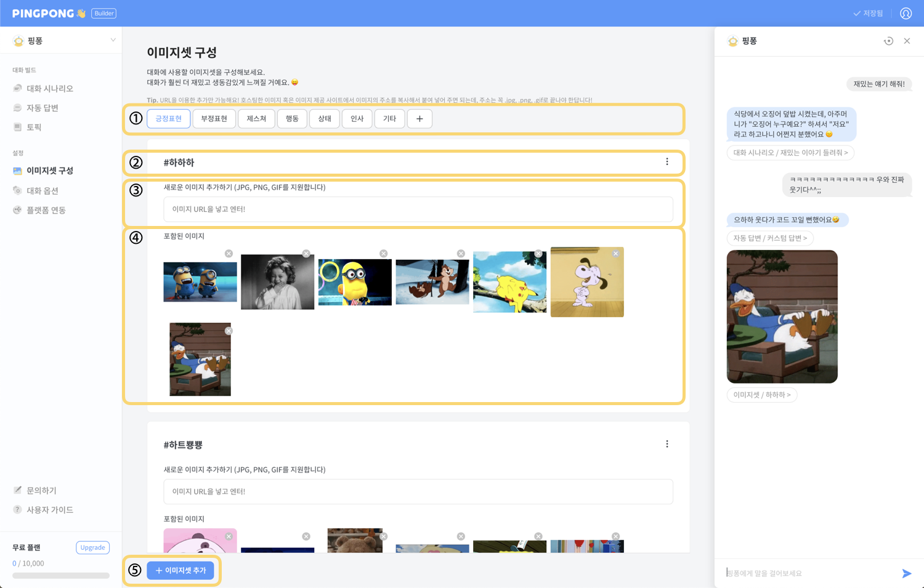Delete the Donald Duck in chair image
The width and height of the screenshot is (924, 588).
(x=229, y=331)
